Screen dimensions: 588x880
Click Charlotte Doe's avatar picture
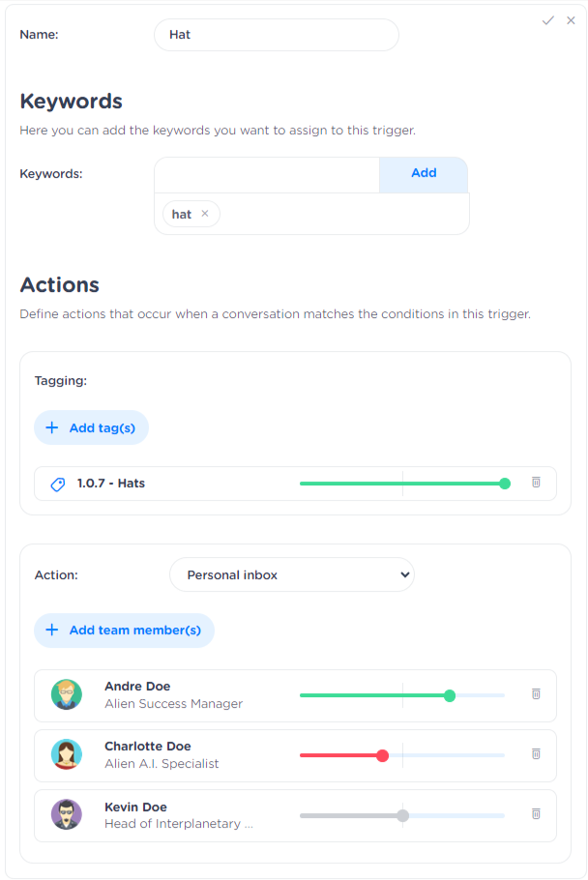(x=67, y=755)
